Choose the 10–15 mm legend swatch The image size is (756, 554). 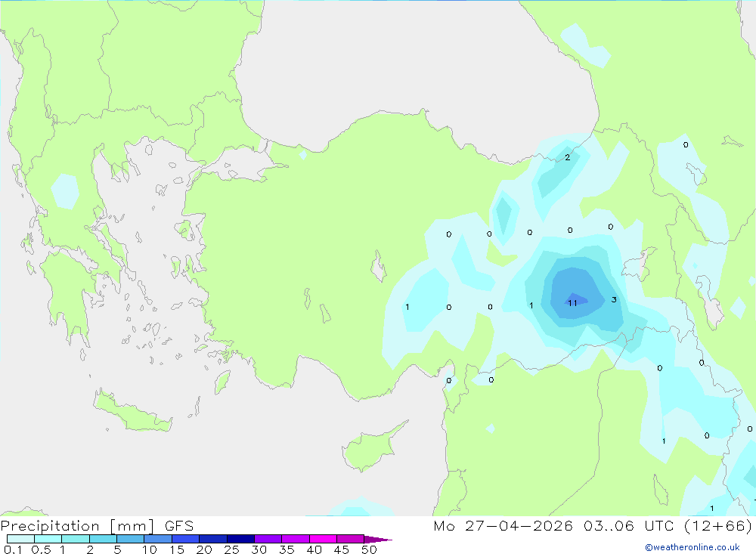[158, 539]
